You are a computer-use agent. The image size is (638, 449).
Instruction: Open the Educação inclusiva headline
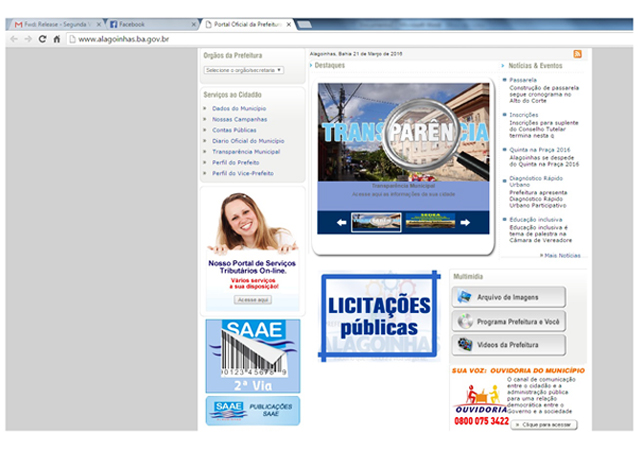point(535,219)
